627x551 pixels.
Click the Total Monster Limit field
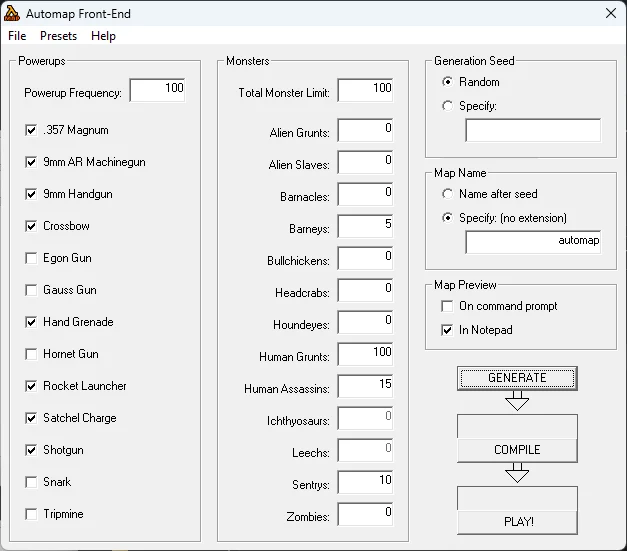click(x=365, y=90)
